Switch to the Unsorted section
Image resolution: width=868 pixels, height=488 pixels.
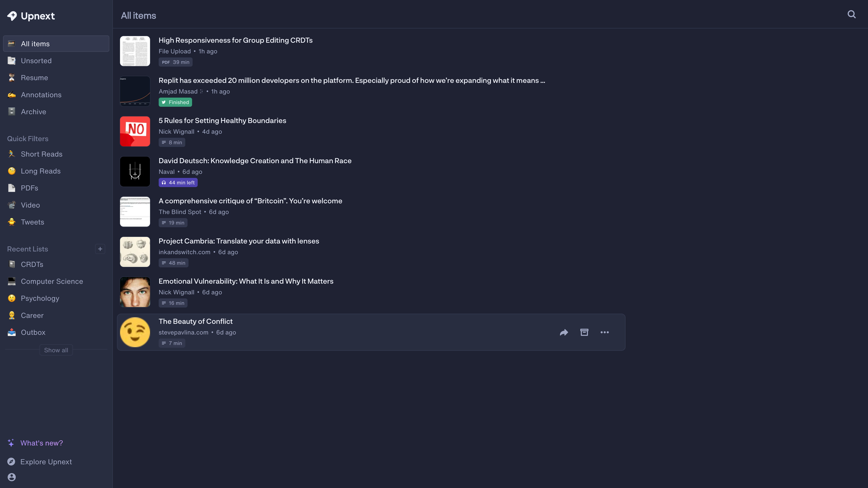[36, 61]
